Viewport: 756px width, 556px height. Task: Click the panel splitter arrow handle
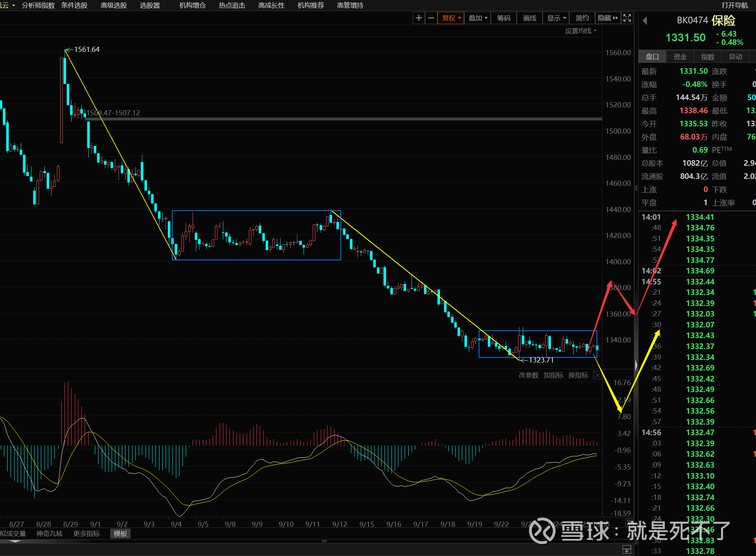(x=636, y=365)
